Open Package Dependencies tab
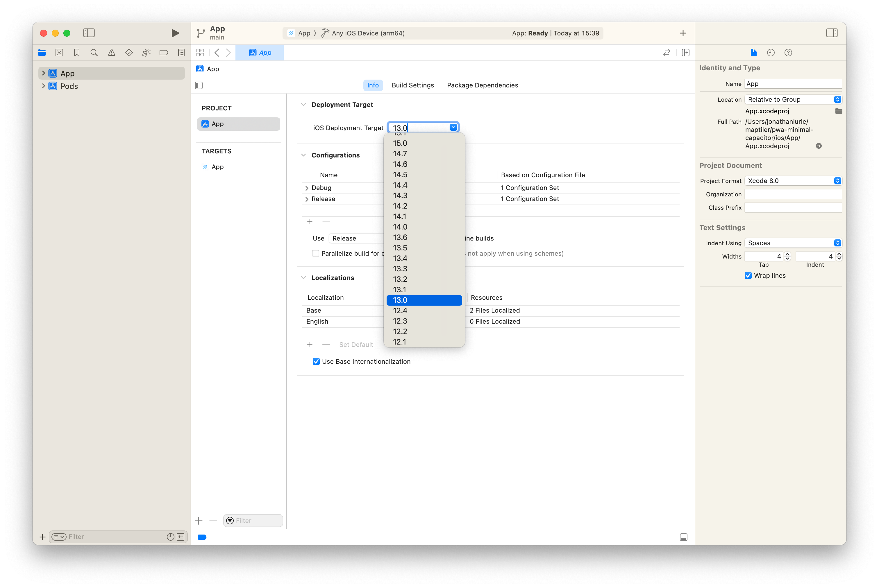Viewport: 879px width, 588px height. click(x=482, y=85)
